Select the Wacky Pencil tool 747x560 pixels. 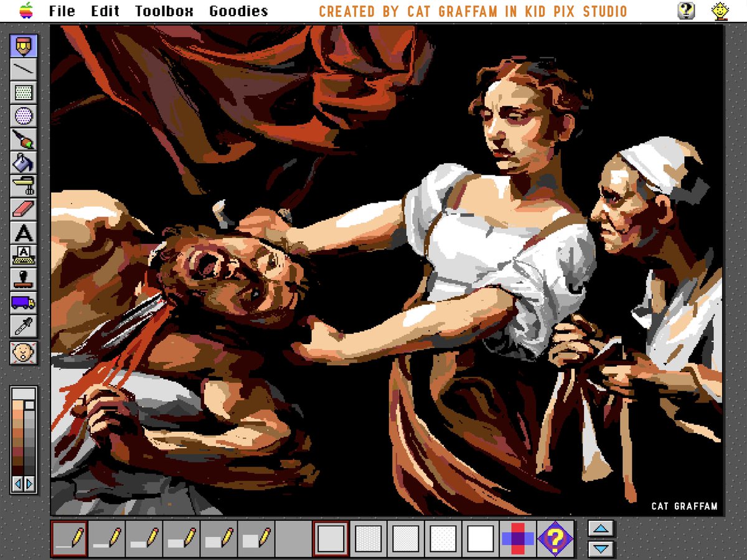point(24,46)
